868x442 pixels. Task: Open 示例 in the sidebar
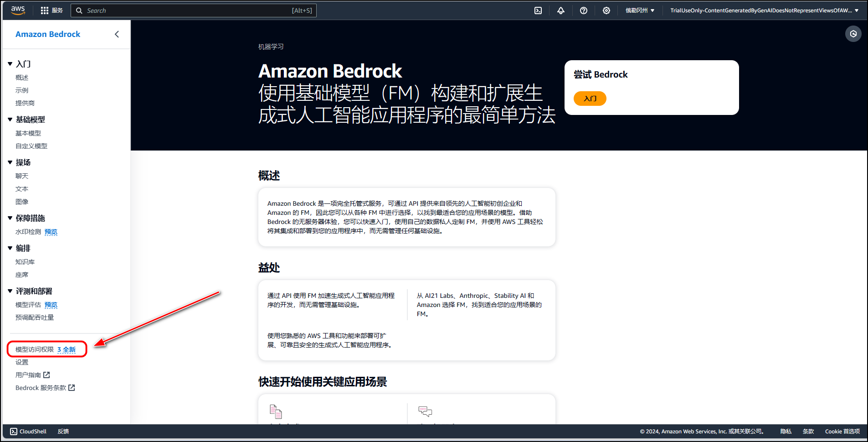coord(22,90)
